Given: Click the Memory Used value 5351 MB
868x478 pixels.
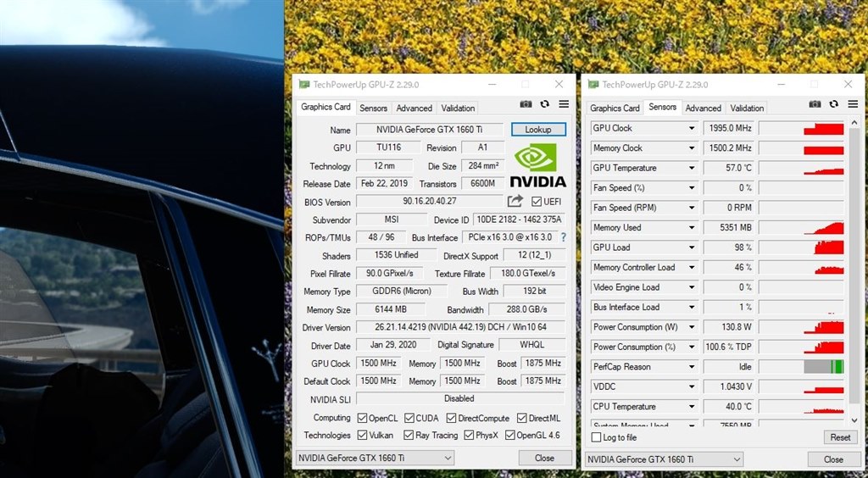Looking at the screenshot, I should click(728, 228).
